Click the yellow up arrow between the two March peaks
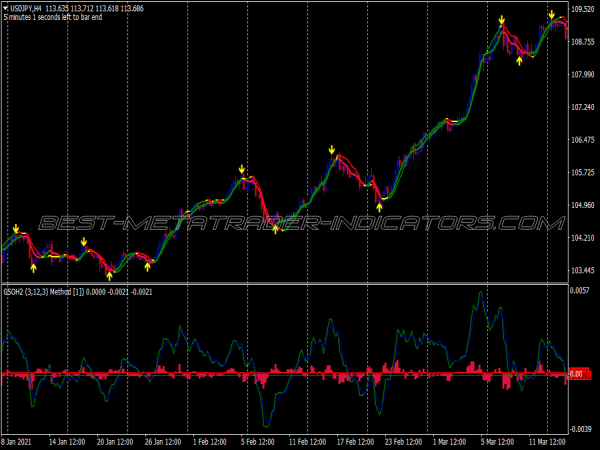 [x=519, y=60]
